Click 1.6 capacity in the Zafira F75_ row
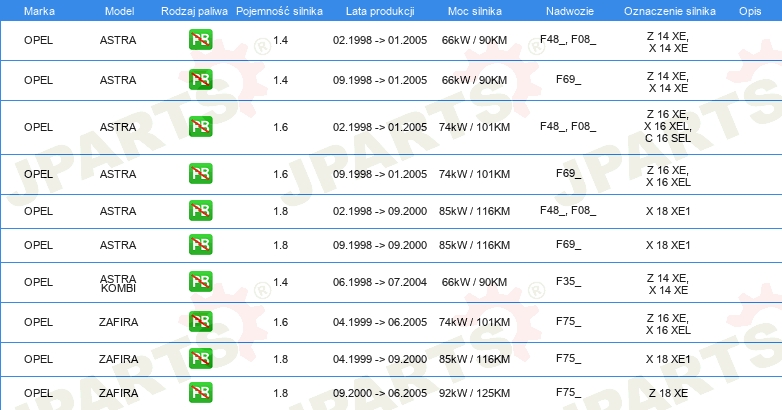 (280, 322)
